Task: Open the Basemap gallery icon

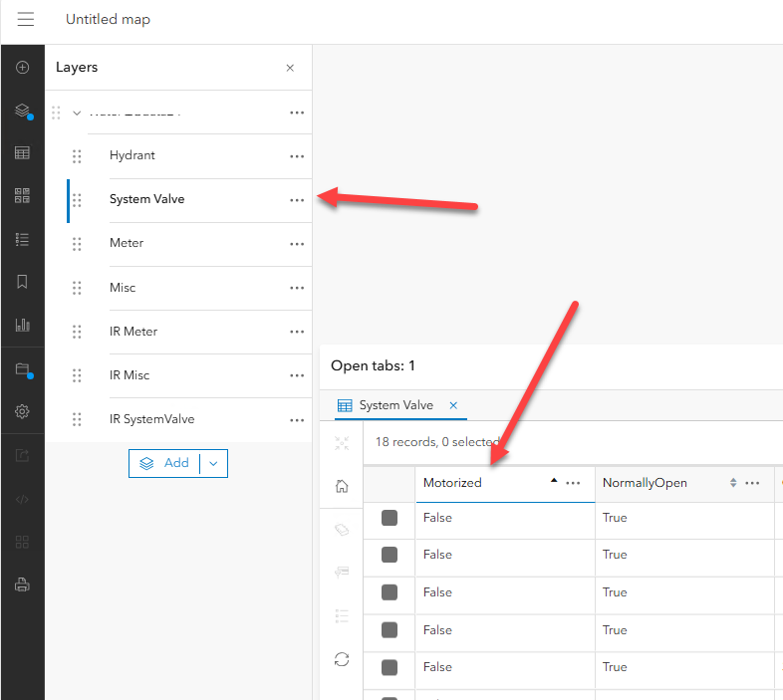Action: pyautogui.click(x=22, y=195)
